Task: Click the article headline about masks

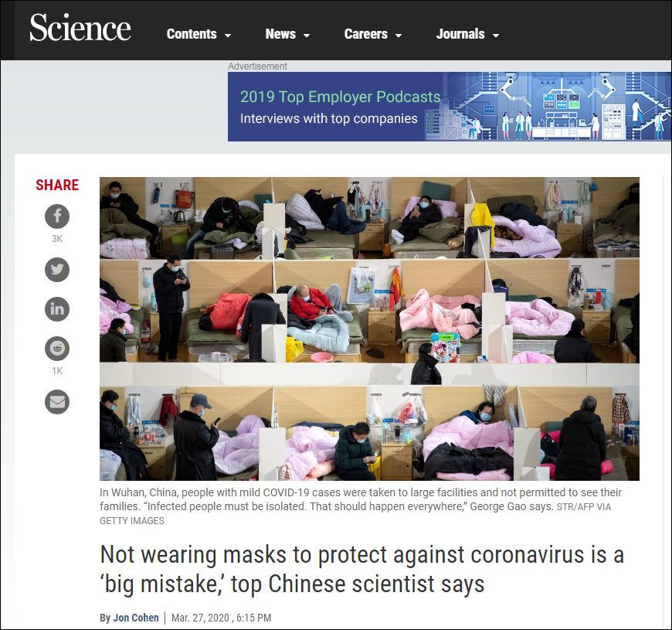Action: coord(361,569)
